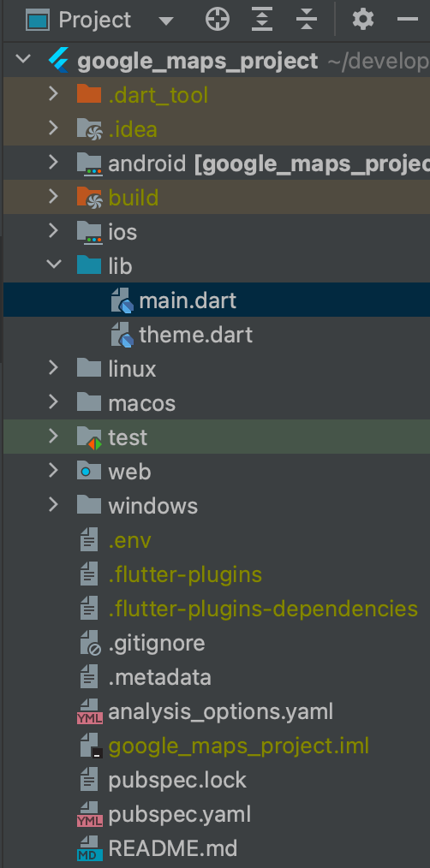This screenshot has width=430, height=868.
Task: Collapse the google_maps_project root chevron
Action: (x=23, y=59)
